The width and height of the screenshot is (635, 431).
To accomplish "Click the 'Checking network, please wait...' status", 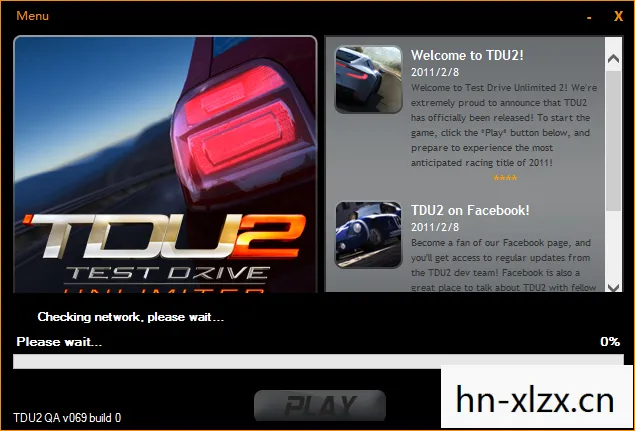I will pyautogui.click(x=130, y=317).
